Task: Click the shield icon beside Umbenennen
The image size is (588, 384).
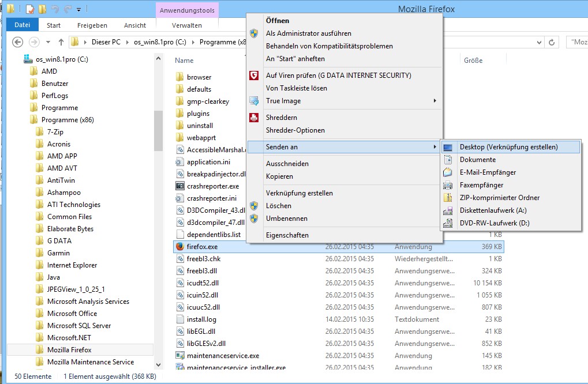Action: [254, 219]
